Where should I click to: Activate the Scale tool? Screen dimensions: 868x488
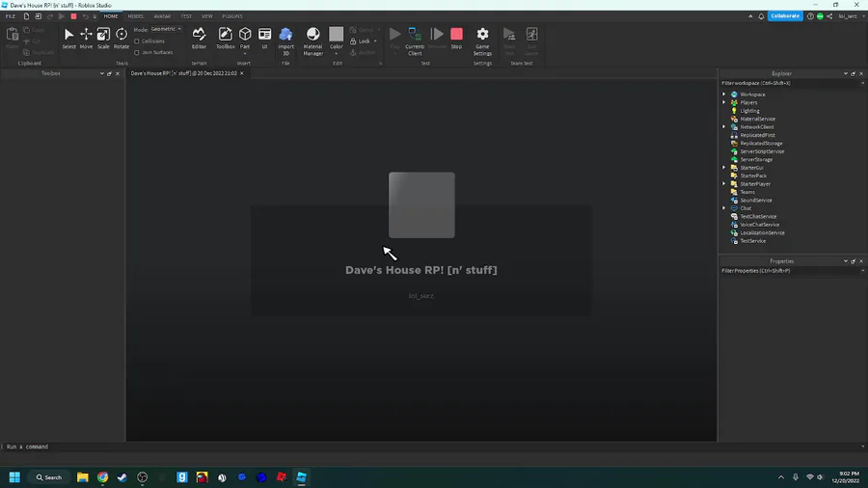click(x=103, y=39)
